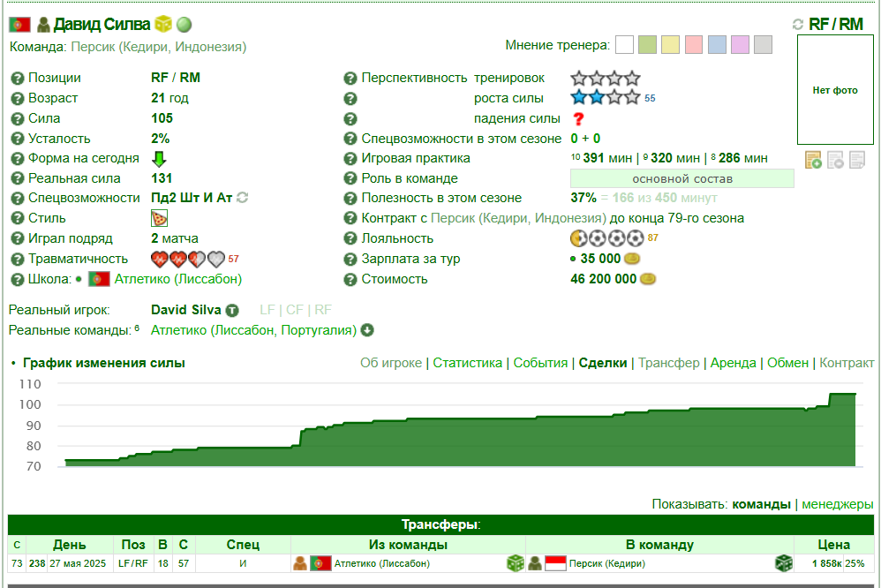Screen dimensions: 881x588
Task: Click the green ball icon after the player name
Action: pos(184,25)
